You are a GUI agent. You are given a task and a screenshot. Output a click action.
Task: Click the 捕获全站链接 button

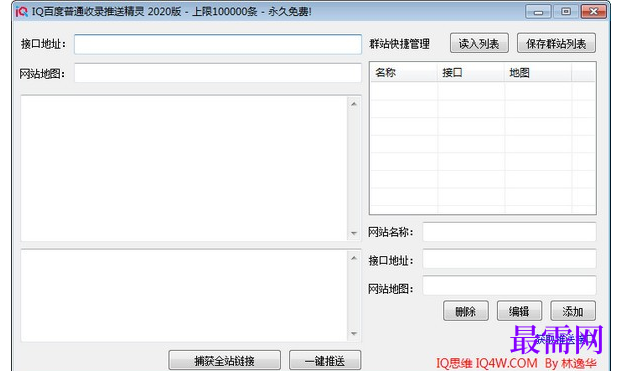pos(225,360)
